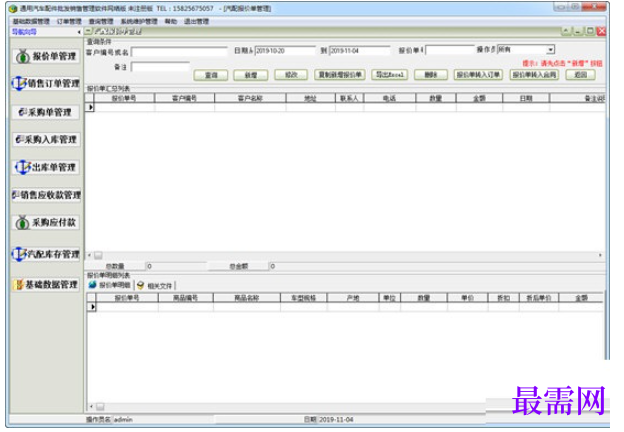Select the first row indicator in summary list

(x=90, y=107)
